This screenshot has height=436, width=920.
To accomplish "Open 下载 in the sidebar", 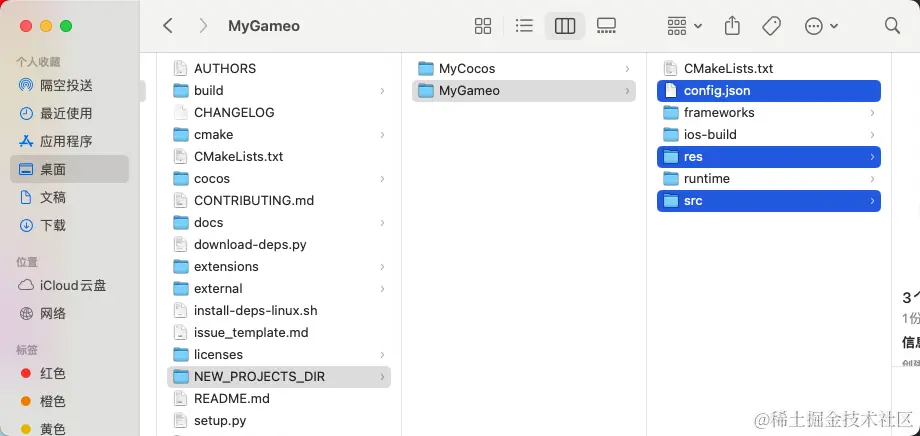I will pos(69,225).
